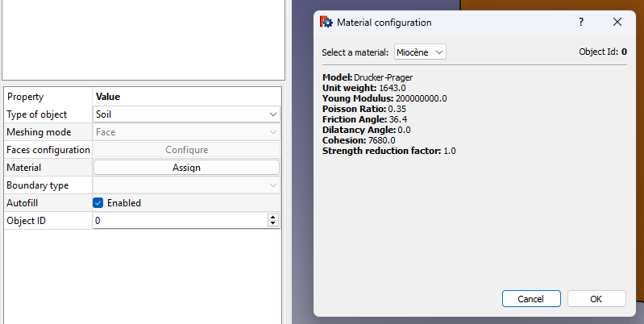
Task: Open the Meshing mode combo box
Action: click(186, 132)
